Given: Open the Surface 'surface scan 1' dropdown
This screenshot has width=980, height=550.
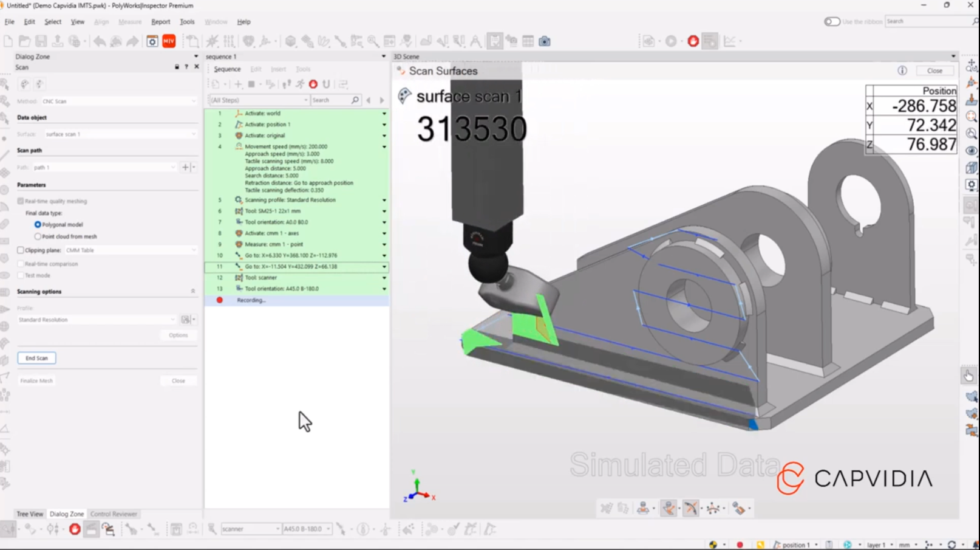Looking at the screenshot, I should [121, 134].
